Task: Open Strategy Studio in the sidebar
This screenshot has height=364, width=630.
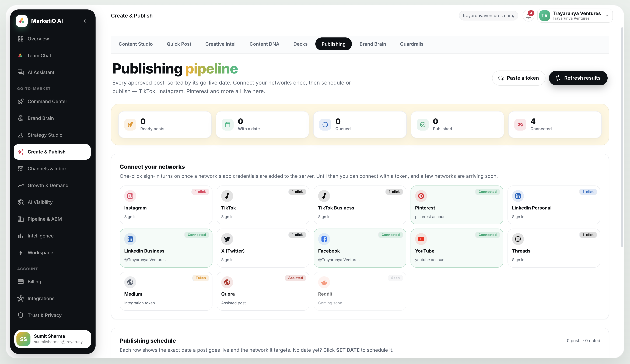Action: [52, 135]
